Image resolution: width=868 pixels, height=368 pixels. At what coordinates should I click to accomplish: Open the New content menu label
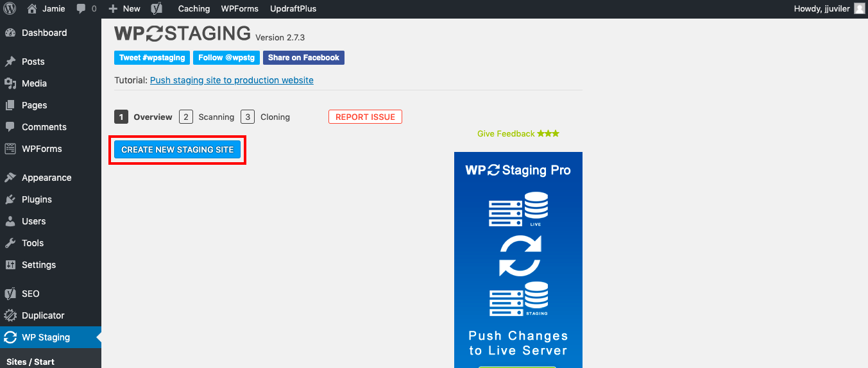(x=132, y=9)
